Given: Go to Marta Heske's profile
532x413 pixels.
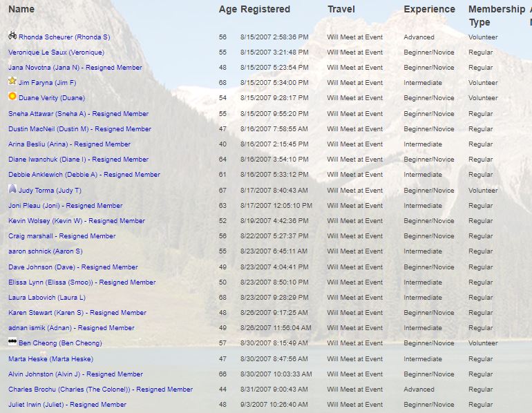Looking at the screenshot, I should [50, 359].
